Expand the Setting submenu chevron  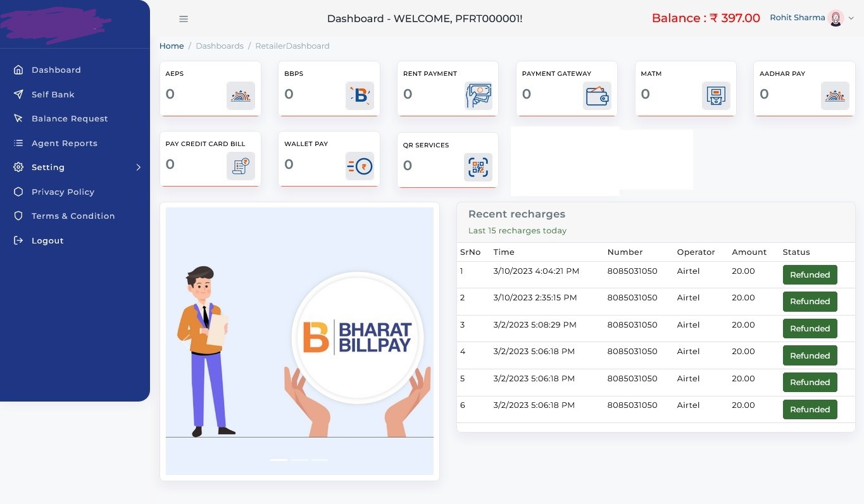click(138, 168)
